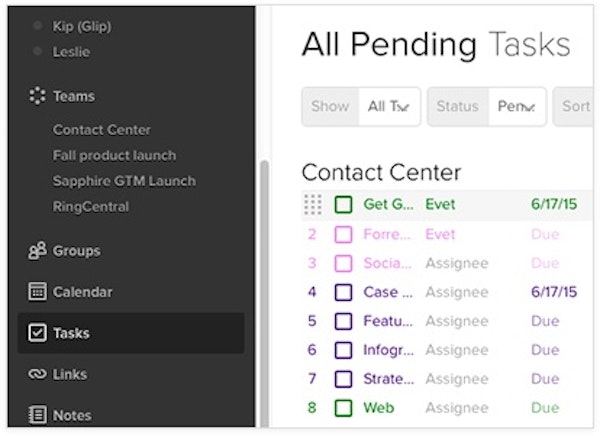Click the Calendar icon in sidebar
Viewport: 600px width, 436px height.
pos(37,292)
